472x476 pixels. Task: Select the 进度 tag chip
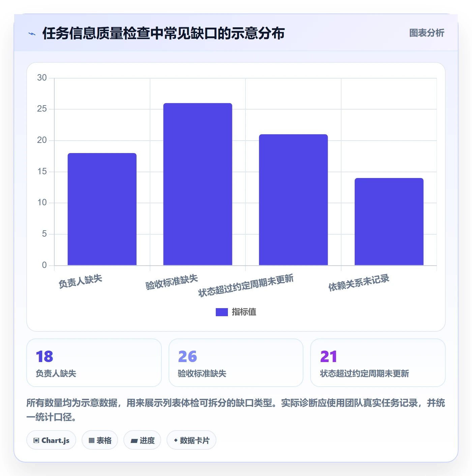click(142, 440)
